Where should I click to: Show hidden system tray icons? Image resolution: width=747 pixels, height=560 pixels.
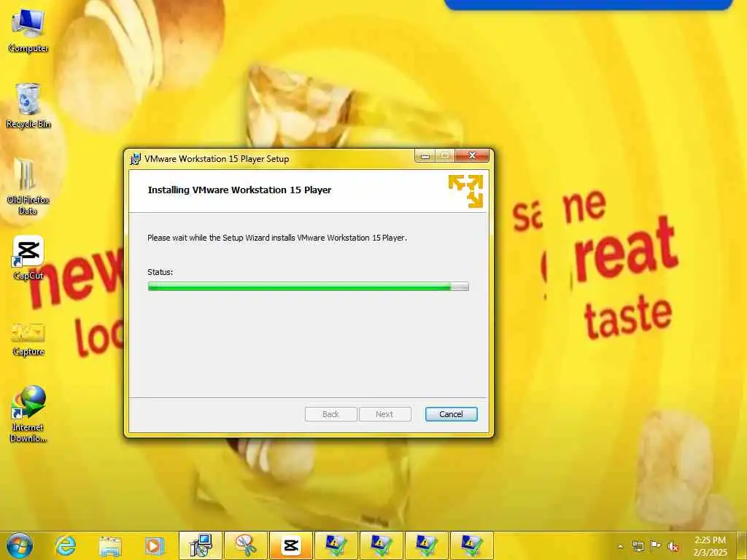(x=620, y=546)
